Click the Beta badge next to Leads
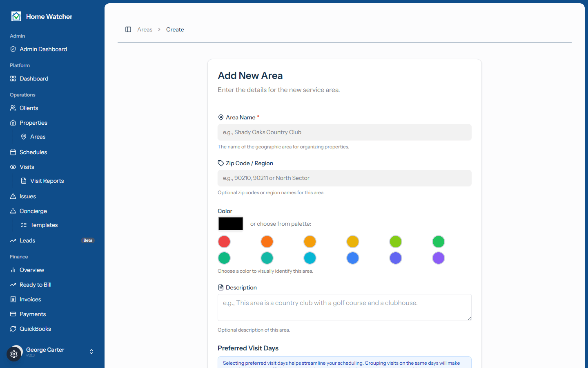 pyautogui.click(x=88, y=240)
